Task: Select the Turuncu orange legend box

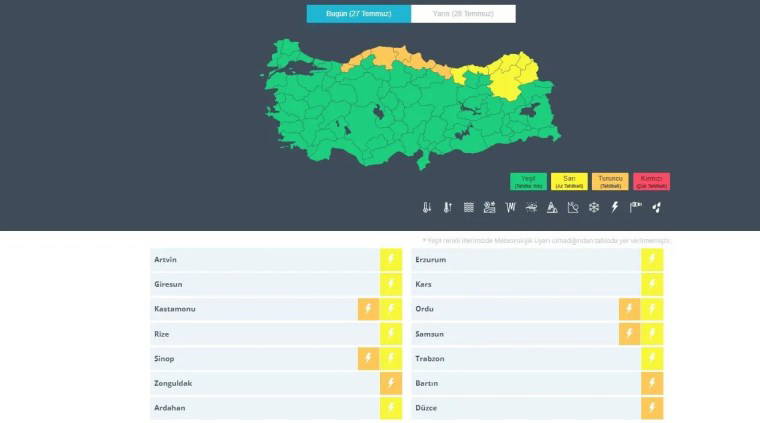Action: coord(610,181)
